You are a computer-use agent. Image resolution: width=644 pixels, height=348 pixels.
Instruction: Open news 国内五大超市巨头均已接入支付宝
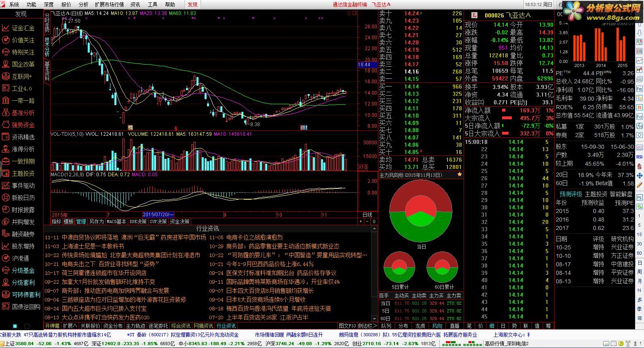point(104,308)
